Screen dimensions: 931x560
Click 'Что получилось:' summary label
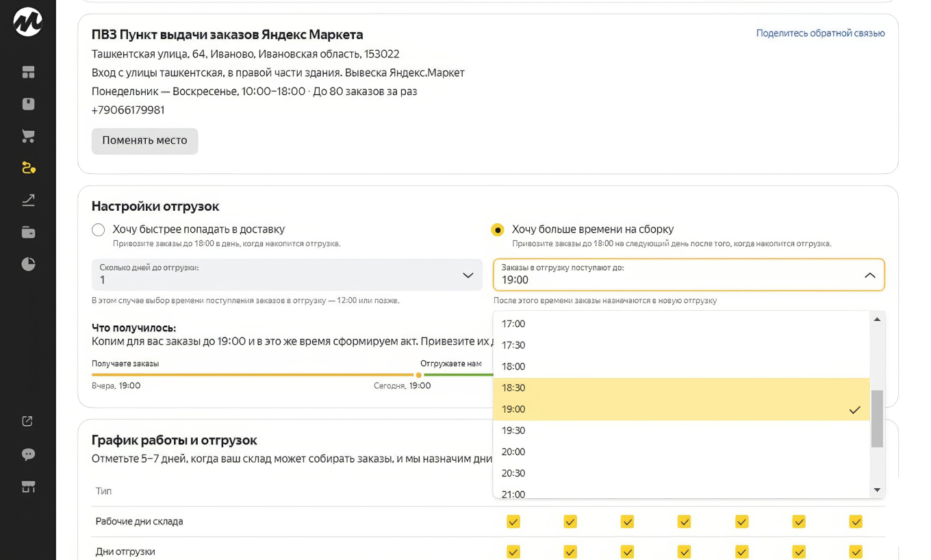click(x=133, y=329)
